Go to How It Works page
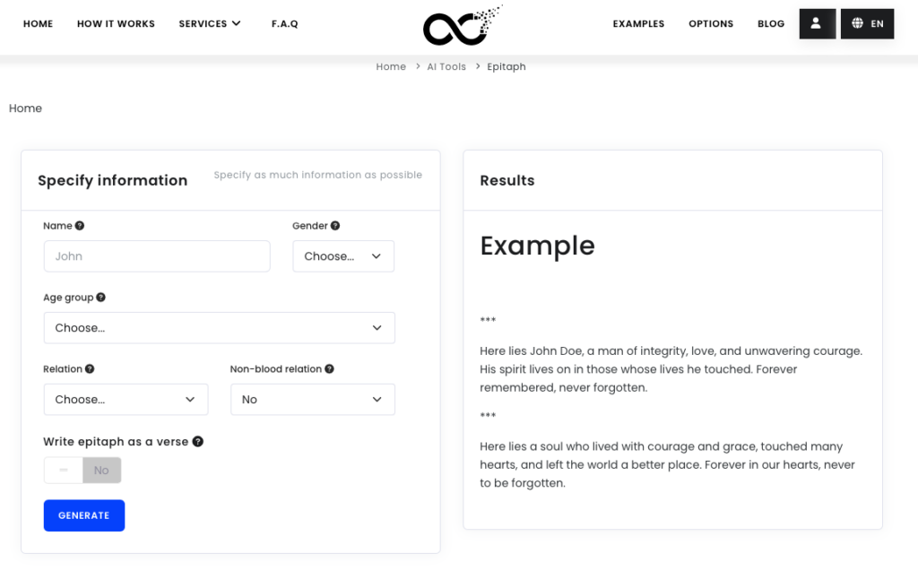Image resolution: width=918 pixels, height=588 pixels. [116, 24]
